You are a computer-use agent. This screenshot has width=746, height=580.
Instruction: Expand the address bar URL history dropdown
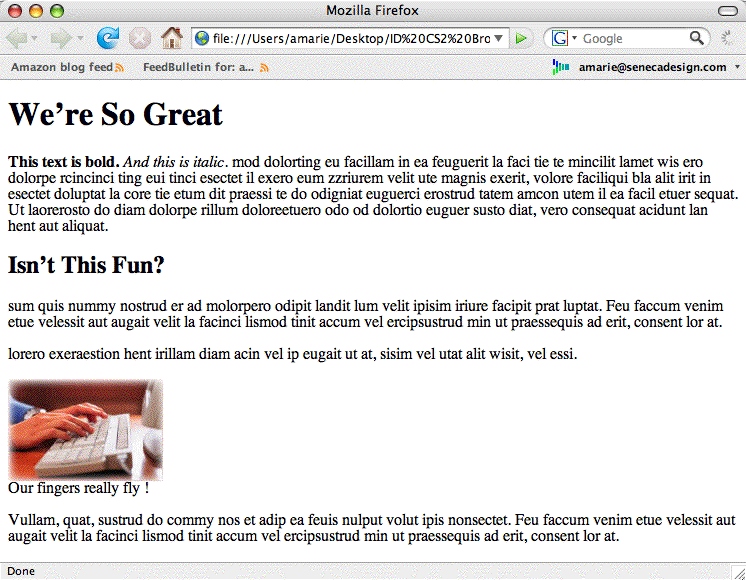click(499, 38)
